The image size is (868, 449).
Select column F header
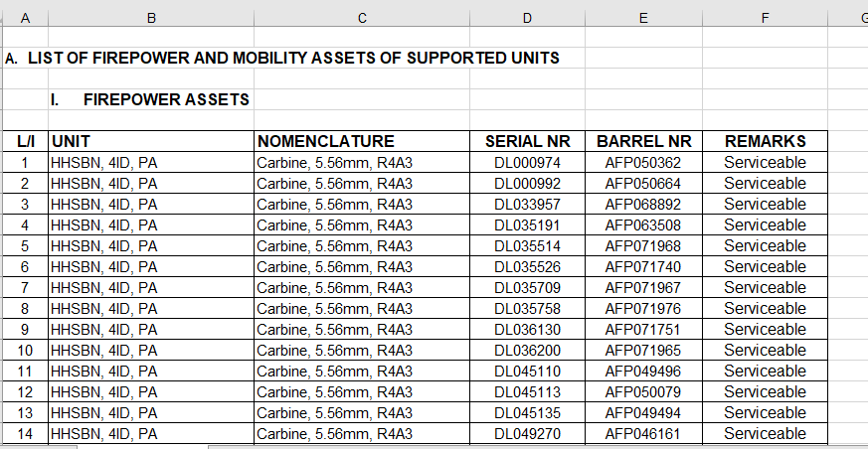tap(765, 18)
